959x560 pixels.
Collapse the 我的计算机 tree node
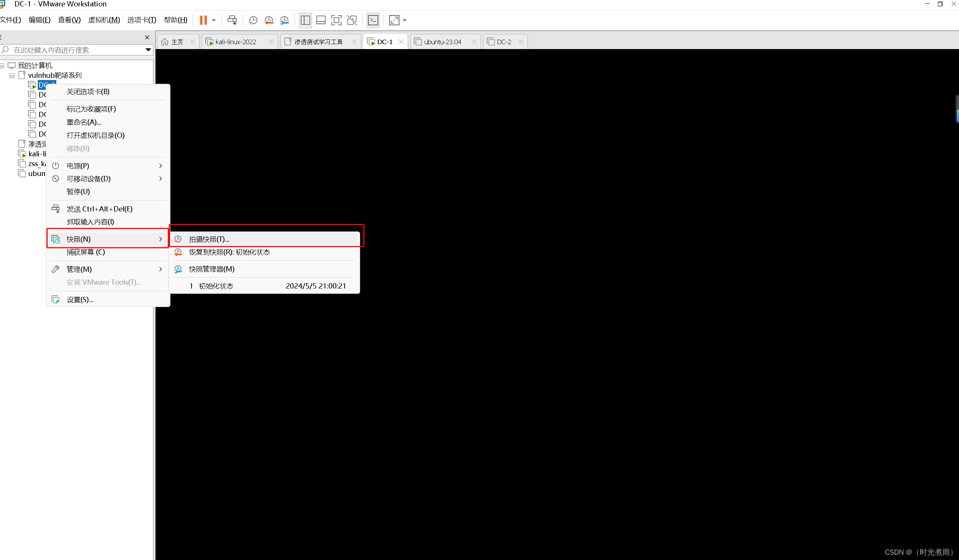(2, 66)
